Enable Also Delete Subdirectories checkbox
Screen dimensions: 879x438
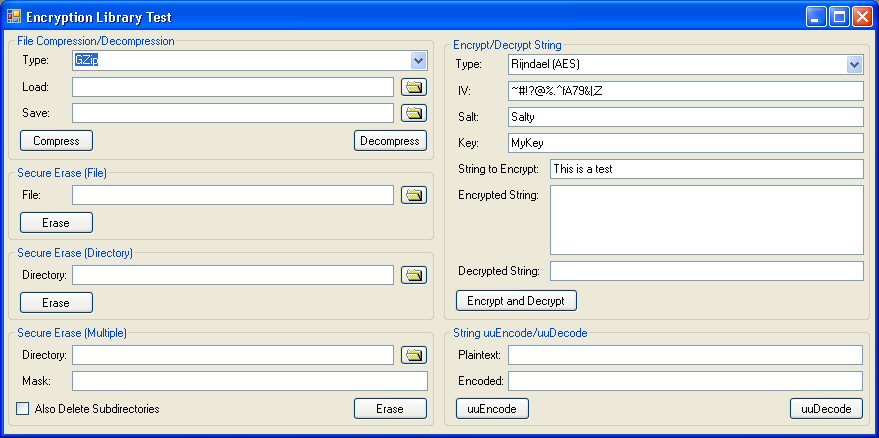tap(22, 409)
